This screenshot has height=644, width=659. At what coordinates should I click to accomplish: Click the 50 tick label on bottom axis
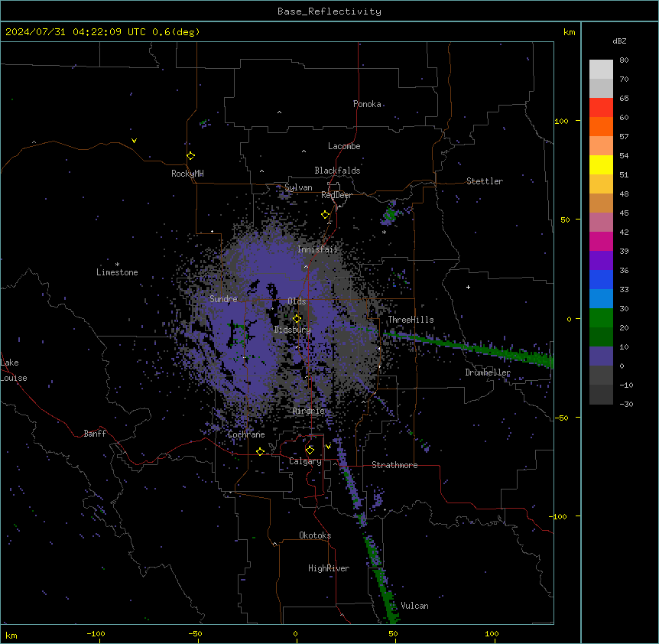coord(393,634)
